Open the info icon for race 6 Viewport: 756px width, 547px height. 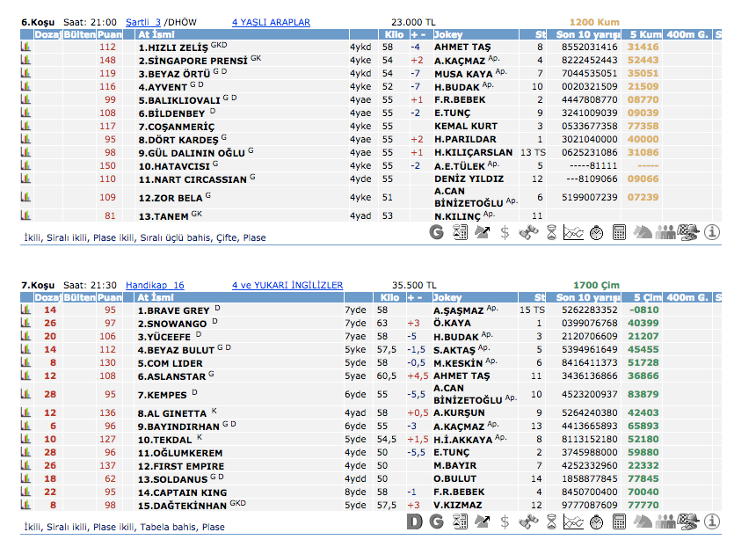pyautogui.click(x=711, y=232)
